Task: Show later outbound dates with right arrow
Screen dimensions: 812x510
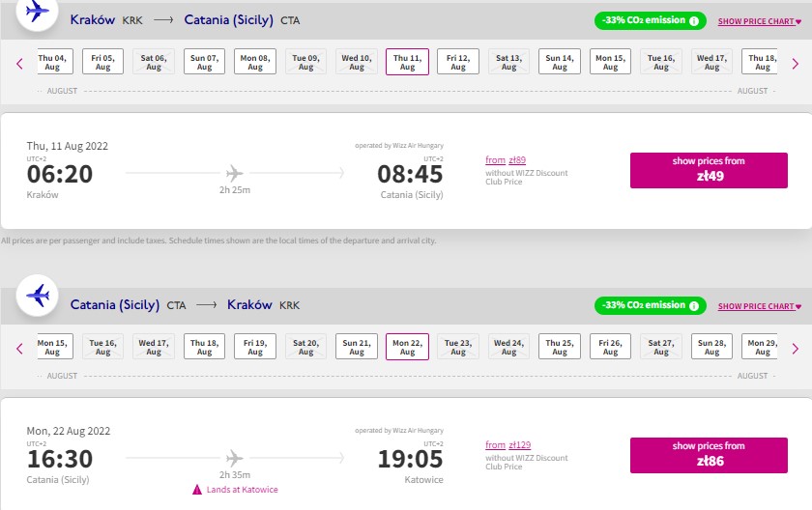Action: click(795, 64)
